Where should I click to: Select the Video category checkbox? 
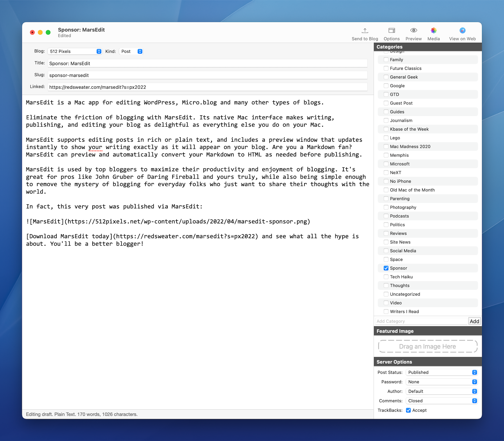[386, 303]
